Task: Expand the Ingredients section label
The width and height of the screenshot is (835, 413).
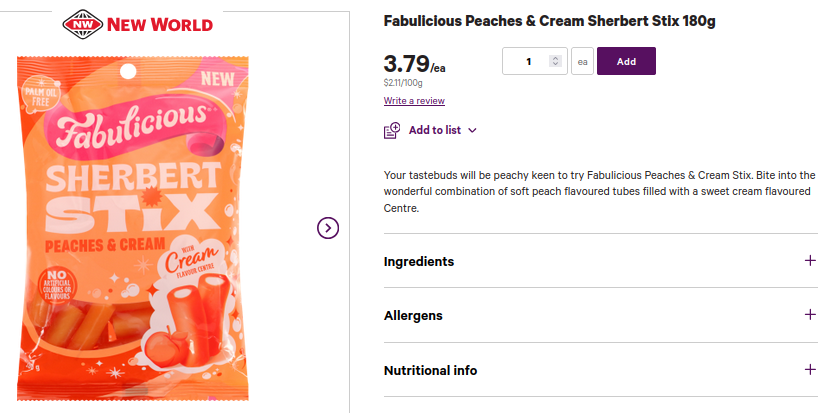Action: pos(419,262)
